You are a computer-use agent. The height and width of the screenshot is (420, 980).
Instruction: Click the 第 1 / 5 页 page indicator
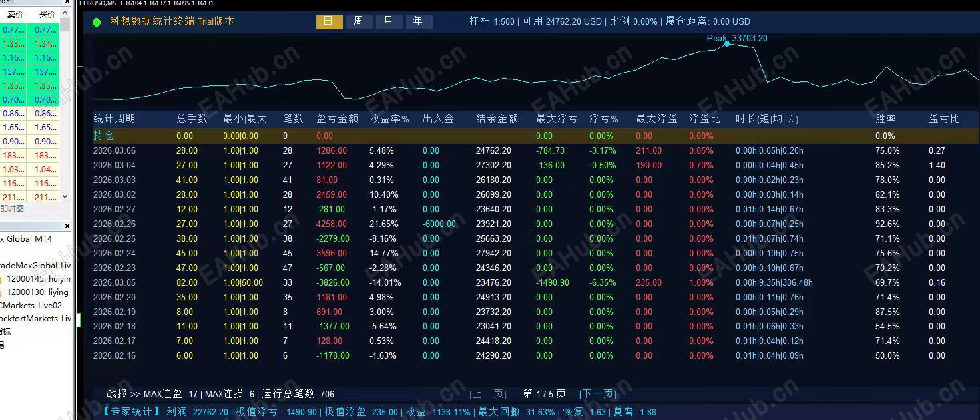pyautogui.click(x=544, y=394)
